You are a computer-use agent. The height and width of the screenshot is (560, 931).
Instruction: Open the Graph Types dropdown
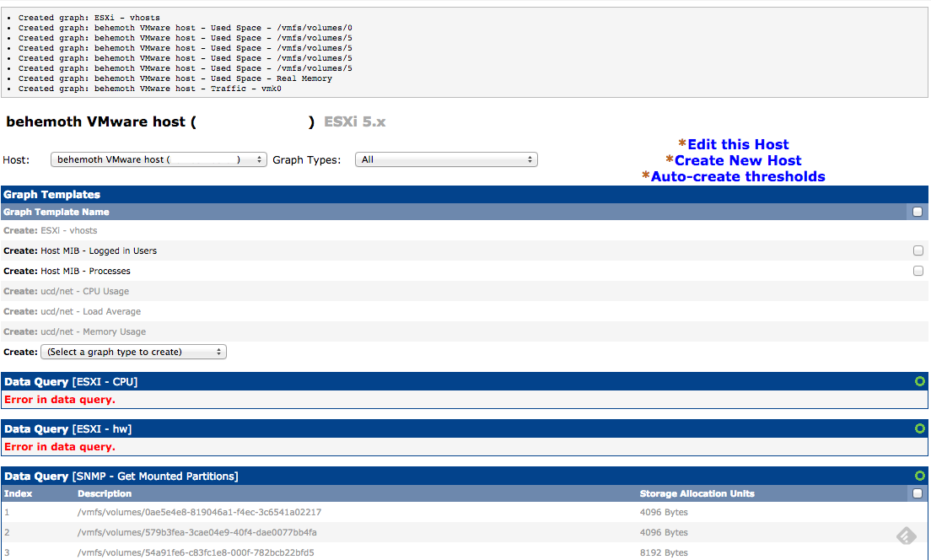446,159
